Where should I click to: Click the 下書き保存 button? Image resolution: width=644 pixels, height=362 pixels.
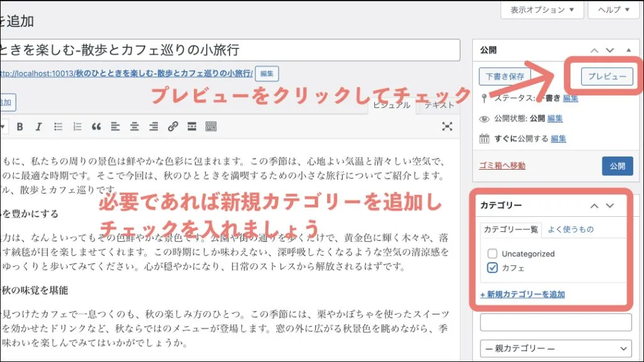505,76
